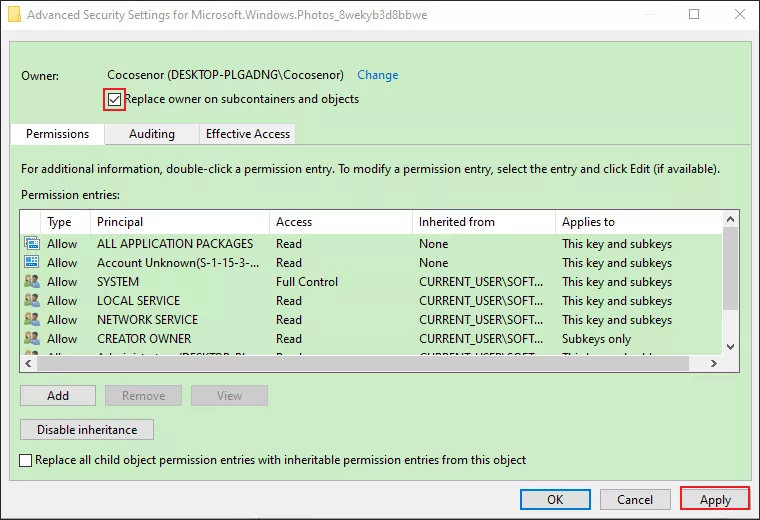Click the vertical scrollbar thumb
Screen dimensions: 760x520
[730, 268]
